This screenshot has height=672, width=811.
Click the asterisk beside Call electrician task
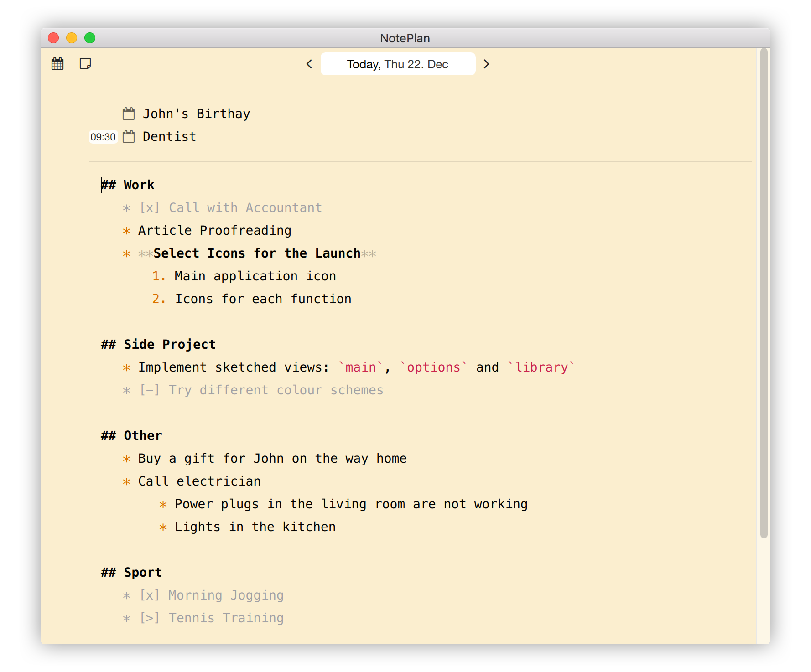click(x=127, y=481)
